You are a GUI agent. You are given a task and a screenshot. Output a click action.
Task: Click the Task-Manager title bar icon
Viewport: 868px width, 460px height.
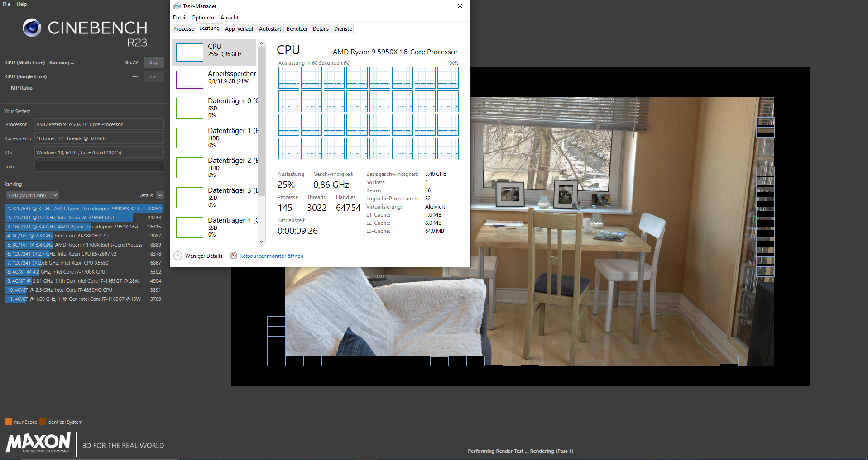pyautogui.click(x=177, y=6)
